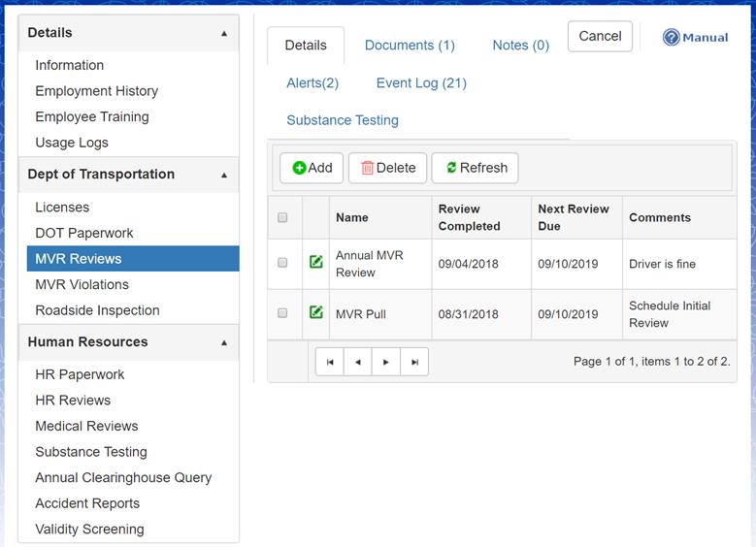Collapse the Dept of Transportation section

(224, 176)
